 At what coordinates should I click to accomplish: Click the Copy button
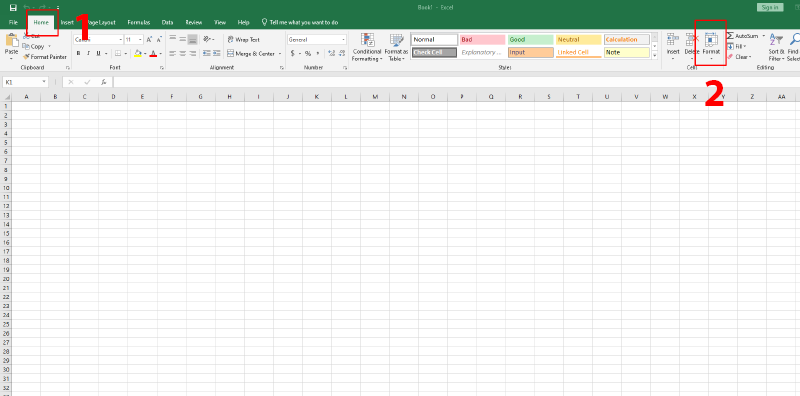(x=34, y=46)
